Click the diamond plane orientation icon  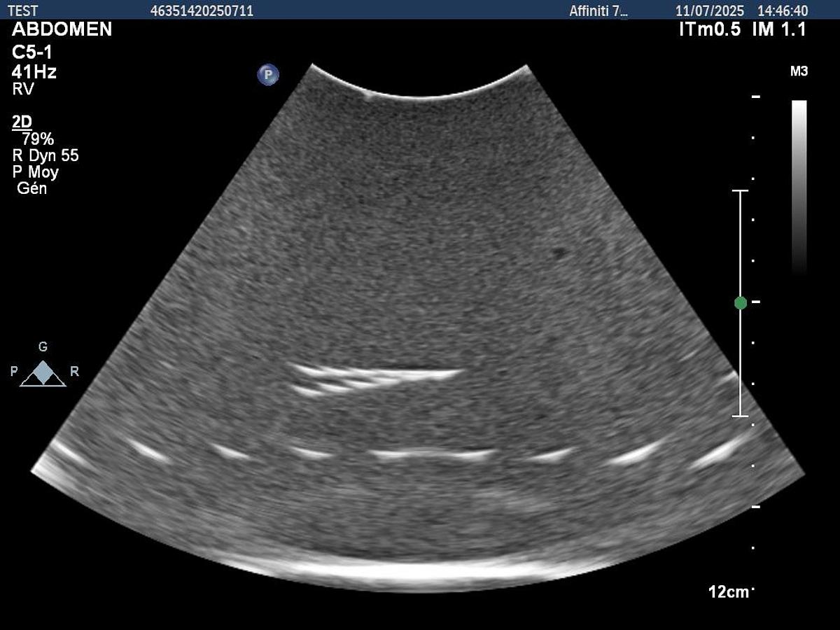coord(43,373)
